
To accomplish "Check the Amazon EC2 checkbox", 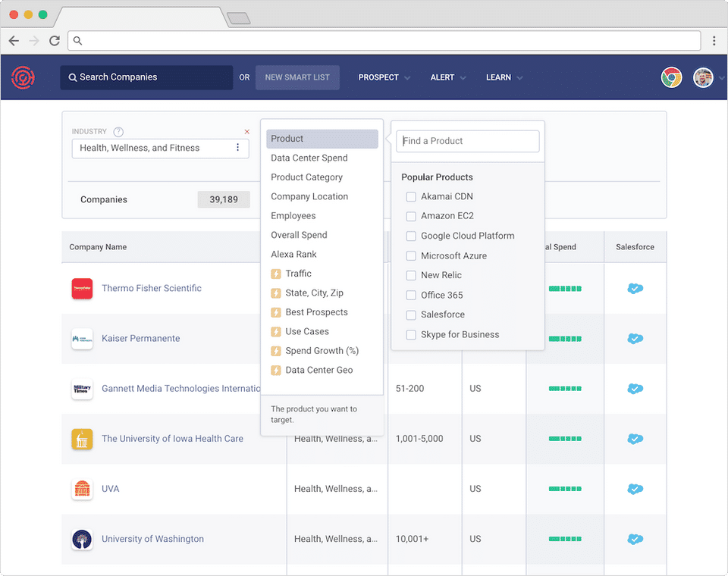I will coord(411,216).
